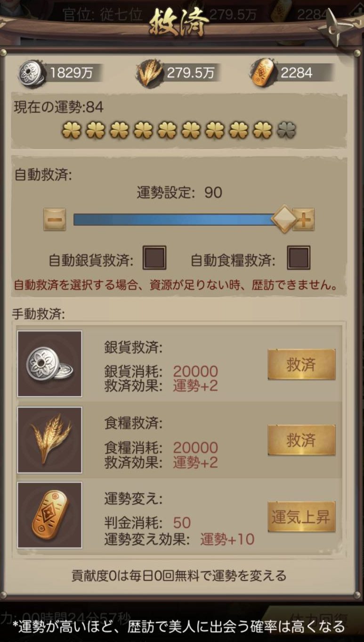The height and width of the screenshot is (642, 364).
Task: Click the gold ingot image for 運勢変え
Action: (x=49, y=515)
